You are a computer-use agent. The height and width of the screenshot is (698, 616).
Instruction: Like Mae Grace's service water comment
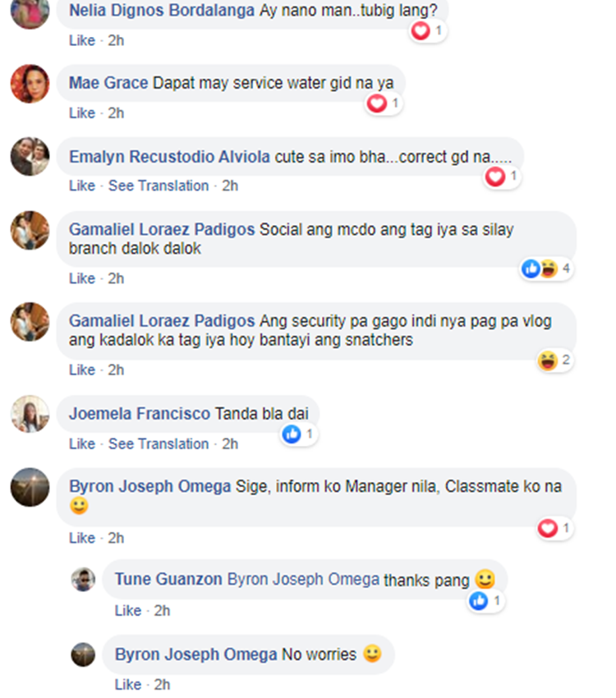click(x=82, y=113)
